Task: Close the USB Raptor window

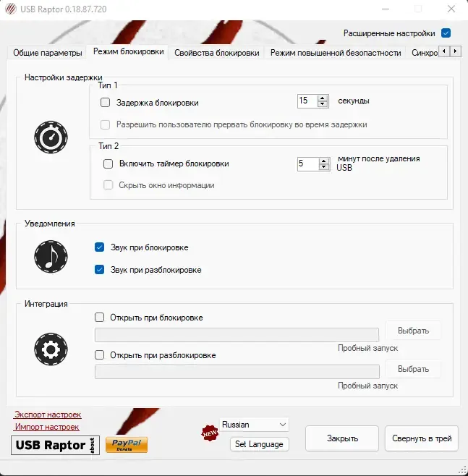Action: (451, 9)
